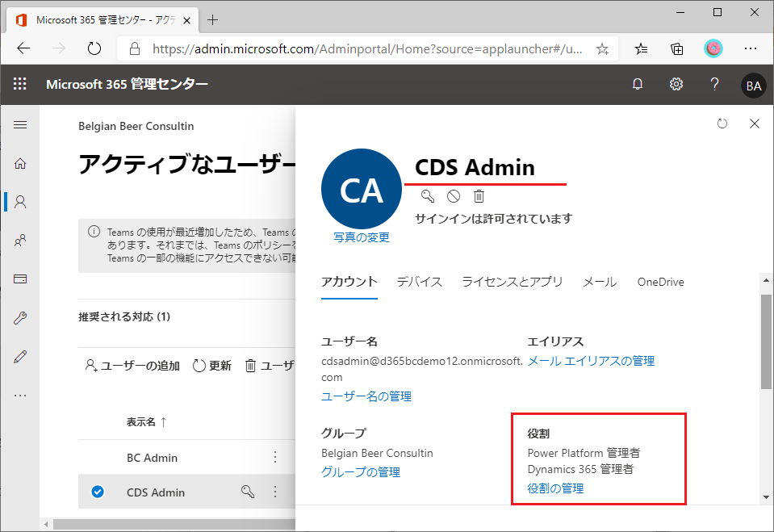The height and width of the screenshot is (532, 774).
Task: Close the Microsoft 365 browser tab
Action: tap(186, 20)
